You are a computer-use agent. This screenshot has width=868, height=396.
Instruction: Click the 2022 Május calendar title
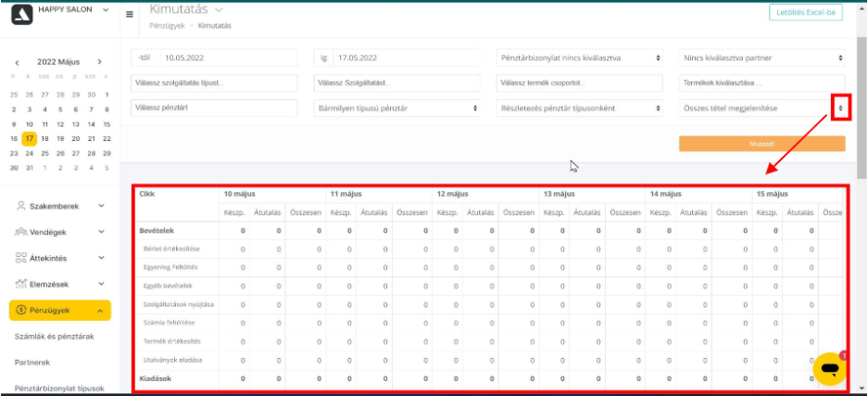(58, 62)
